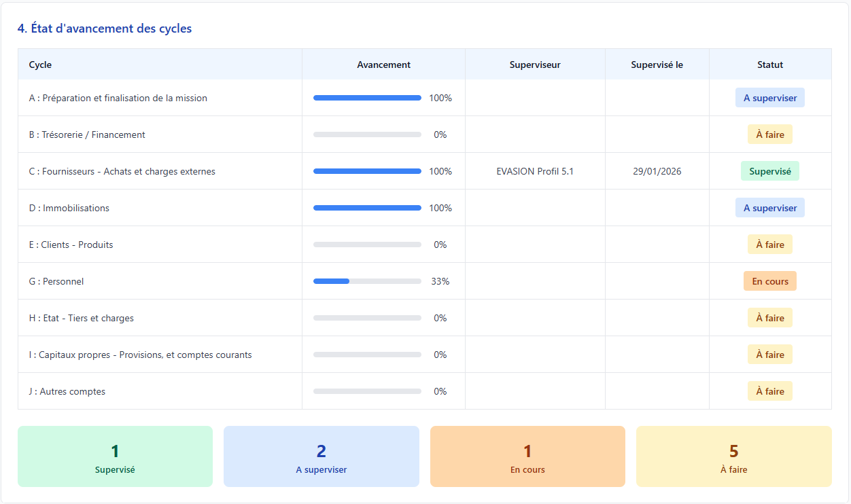Click the Personnel 33% progress bar
Screen dimensions: 851x504
point(367,281)
